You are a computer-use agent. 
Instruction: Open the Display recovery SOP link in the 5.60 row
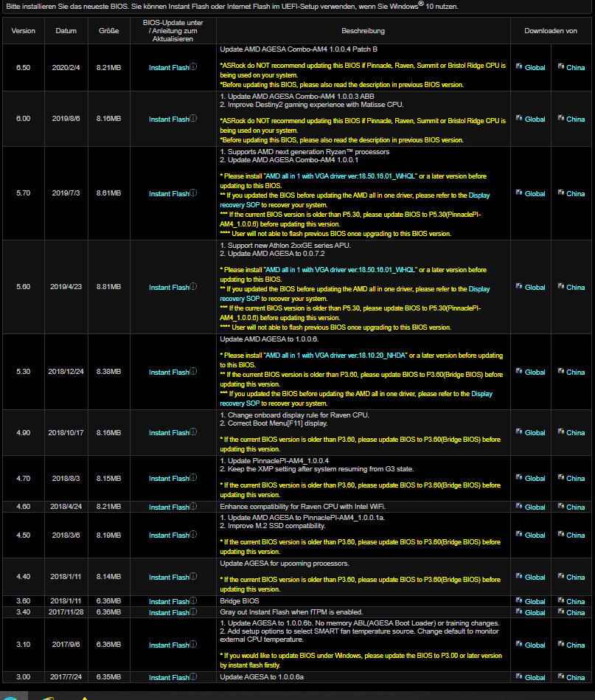[x=355, y=294]
